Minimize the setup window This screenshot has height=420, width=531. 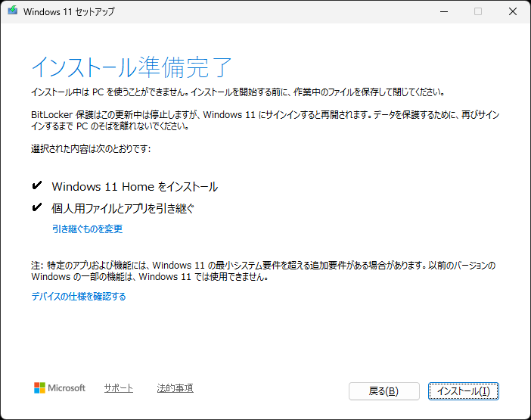click(444, 11)
